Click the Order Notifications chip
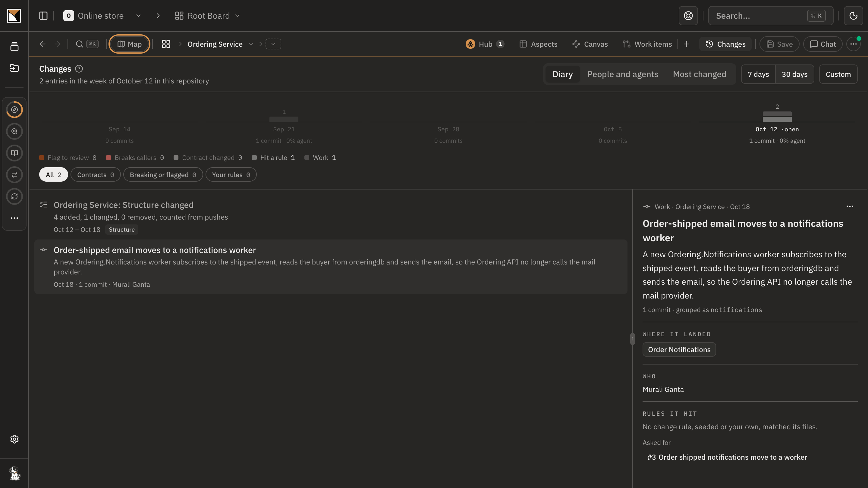868x488 pixels. click(x=679, y=349)
